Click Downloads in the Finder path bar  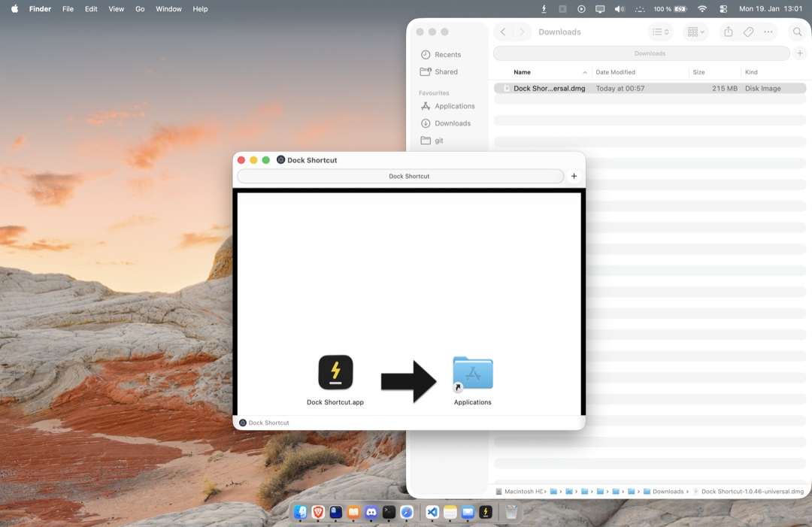[x=668, y=491]
